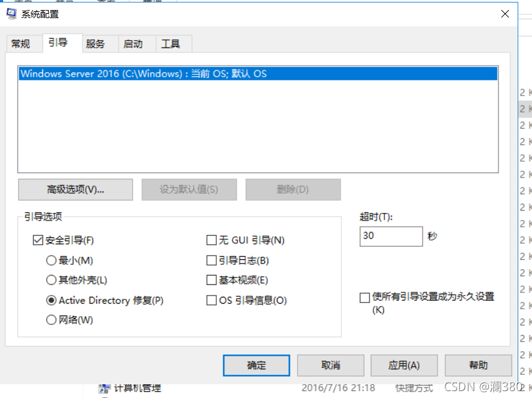Screen dimensions: 532x398
Task: Select Active Directory 修复(P) radio option
Action: [x=51, y=301]
